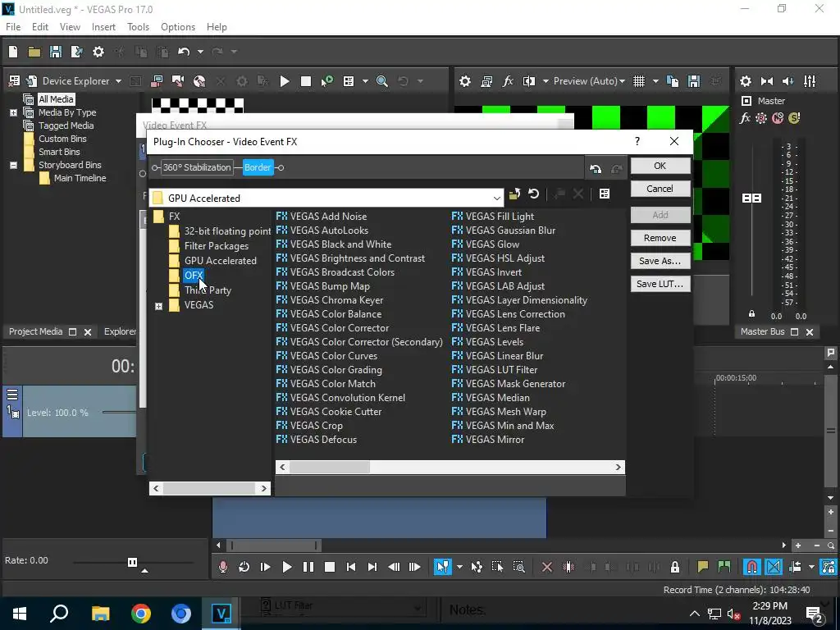Open the Device Explorer dropdown arrow
The width and height of the screenshot is (840, 630).
click(118, 81)
